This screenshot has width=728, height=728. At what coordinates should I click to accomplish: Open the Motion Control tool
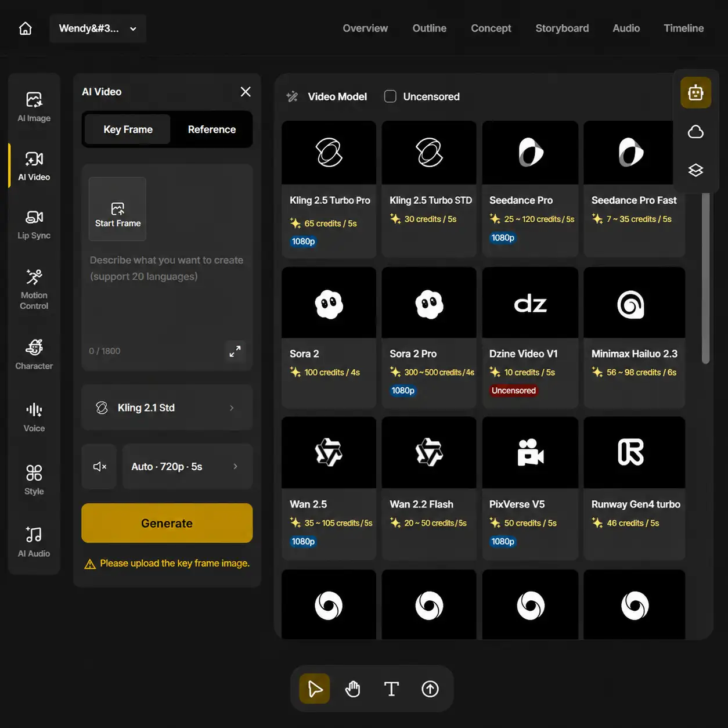tap(34, 289)
